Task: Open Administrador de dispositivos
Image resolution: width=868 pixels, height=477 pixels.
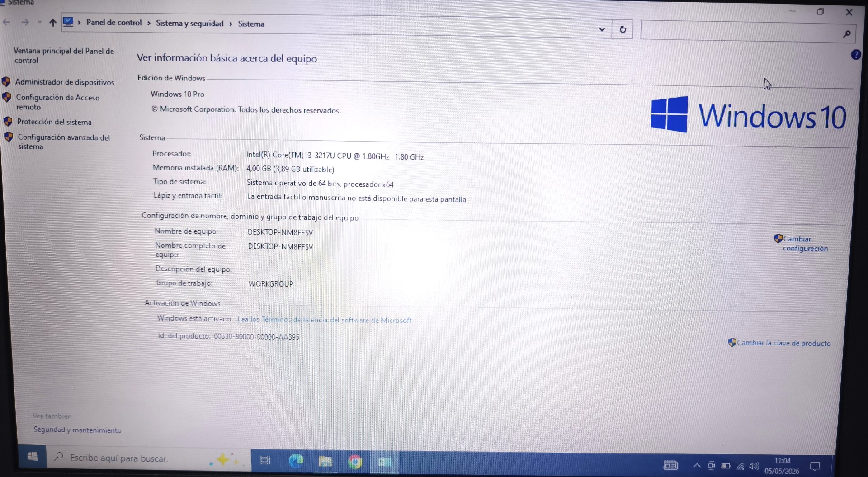Action: click(65, 82)
